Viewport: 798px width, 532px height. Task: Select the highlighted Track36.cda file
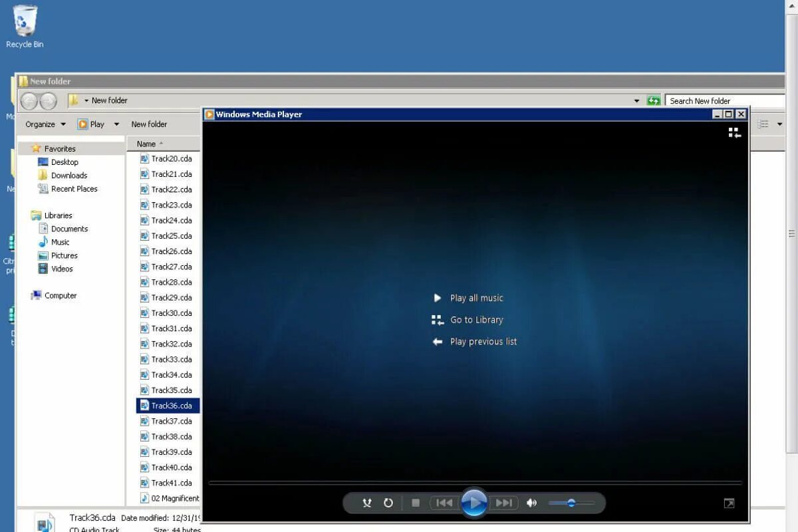[x=168, y=406]
